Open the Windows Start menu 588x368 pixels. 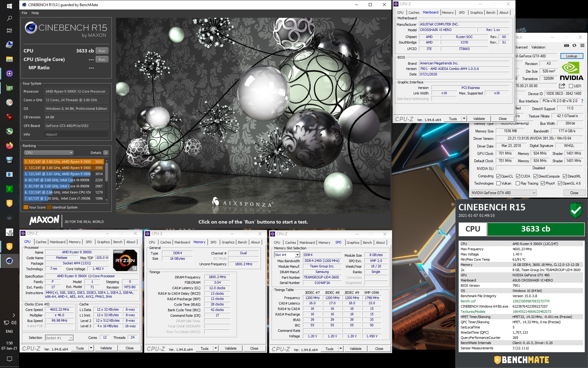tap(9, 6)
